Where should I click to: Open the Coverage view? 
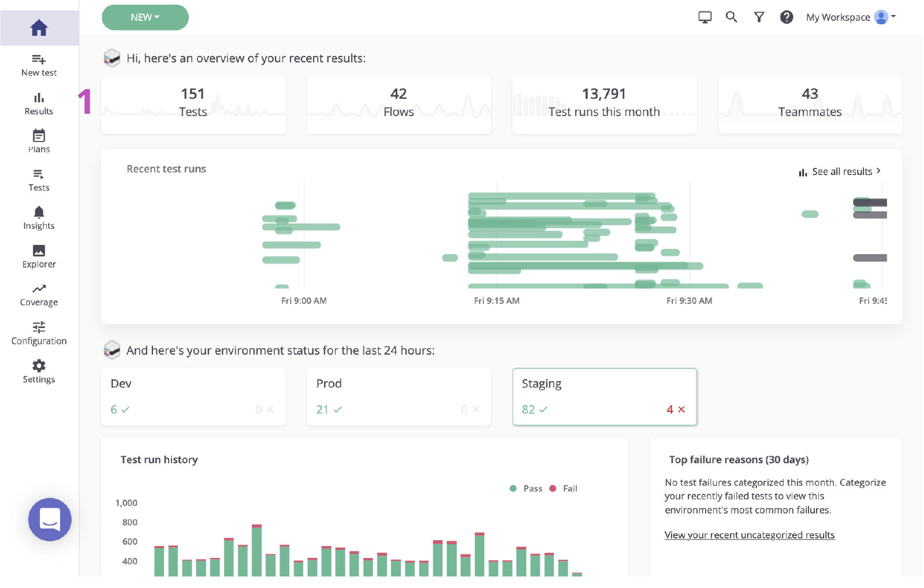point(38,295)
